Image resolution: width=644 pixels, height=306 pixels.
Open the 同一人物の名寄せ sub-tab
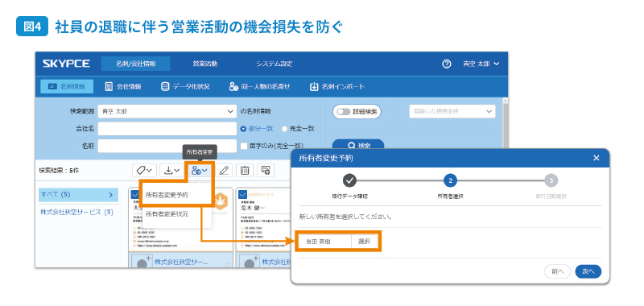(260, 87)
